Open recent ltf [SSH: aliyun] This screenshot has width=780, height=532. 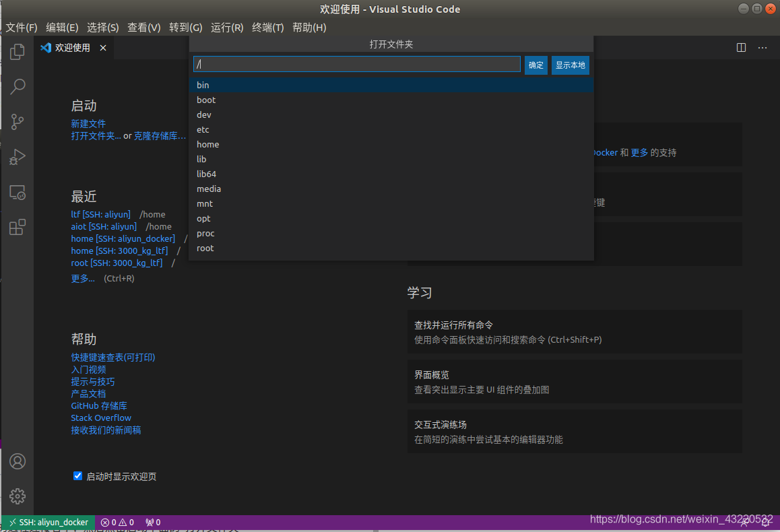[x=100, y=214]
